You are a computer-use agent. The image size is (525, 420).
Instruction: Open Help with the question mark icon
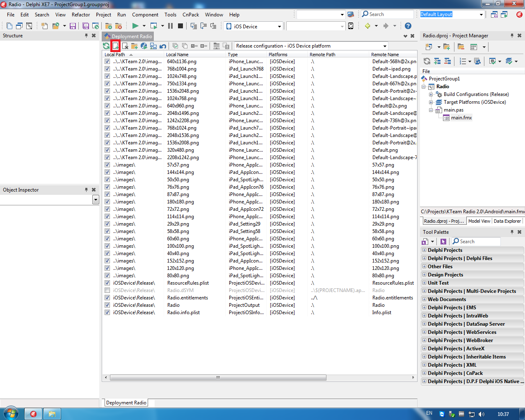point(408,26)
